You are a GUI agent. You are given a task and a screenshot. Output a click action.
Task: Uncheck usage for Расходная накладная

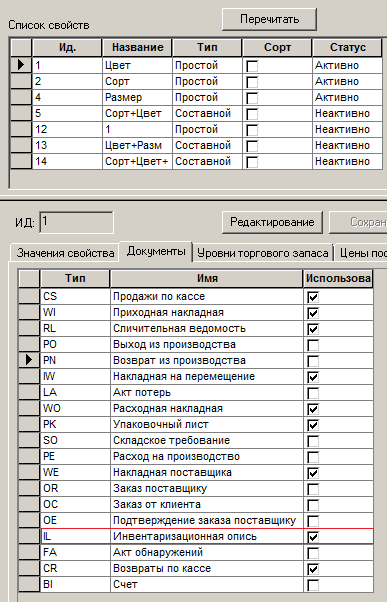coord(313,409)
